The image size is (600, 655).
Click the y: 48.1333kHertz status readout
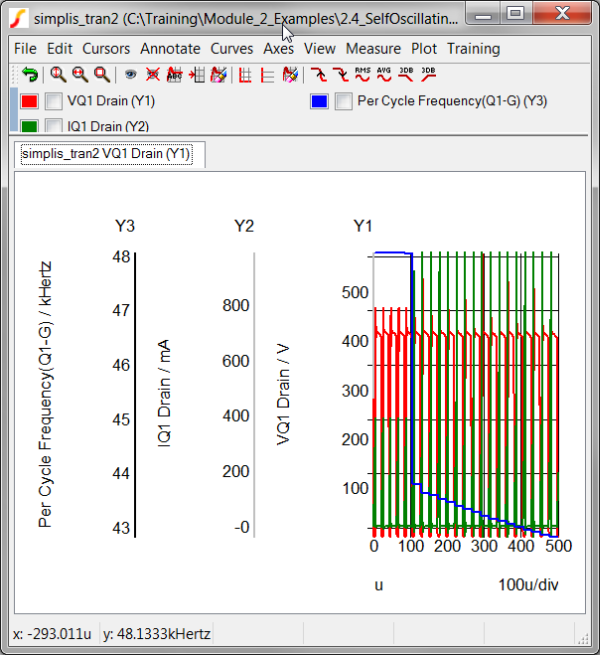click(157, 634)
